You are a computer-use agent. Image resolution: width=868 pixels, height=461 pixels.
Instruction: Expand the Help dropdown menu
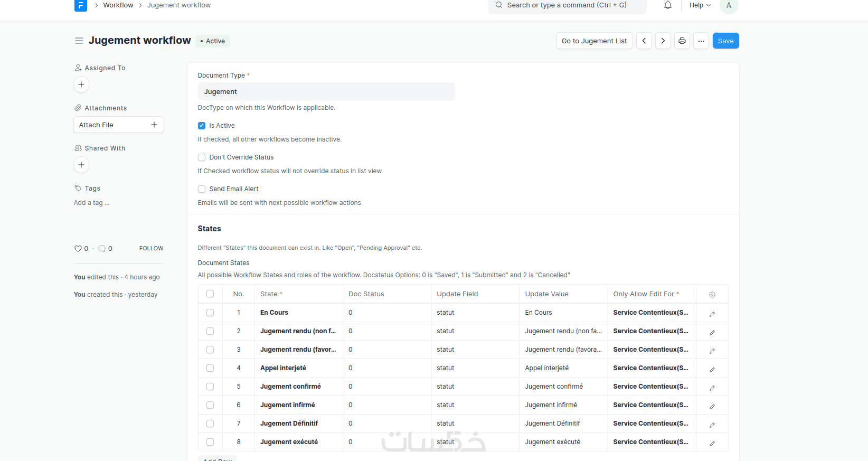700,5
